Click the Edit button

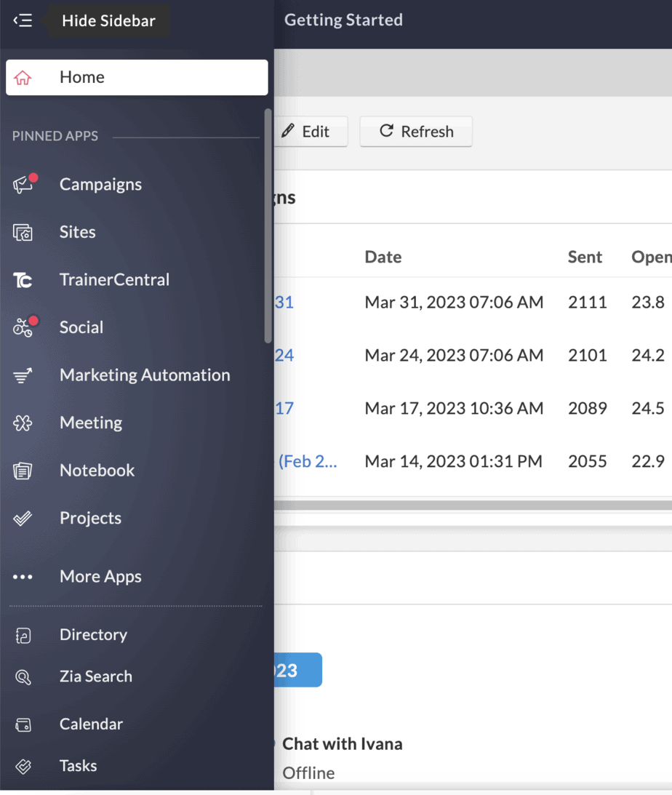pos(311,132)
